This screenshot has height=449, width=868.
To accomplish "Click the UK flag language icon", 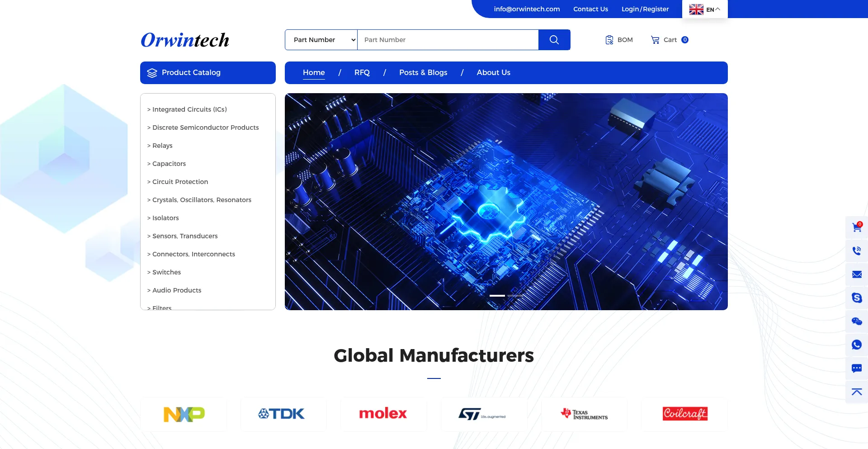I will pos(696,9).
